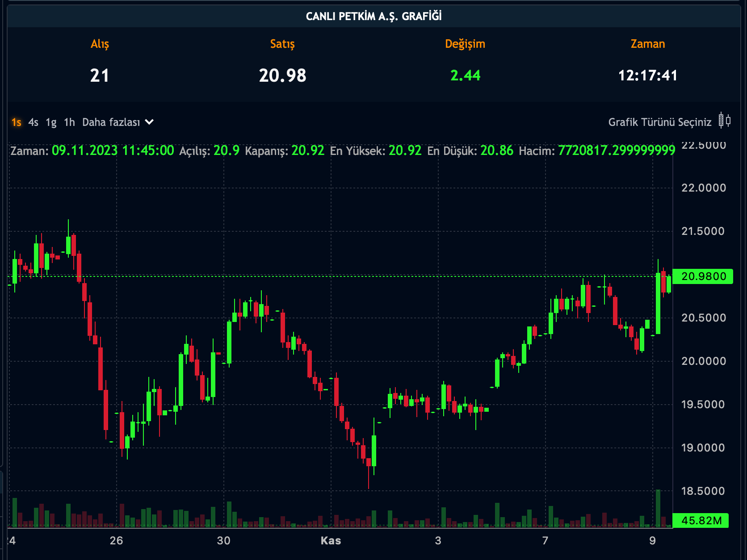Click the Alış value 21

[100, 75]
